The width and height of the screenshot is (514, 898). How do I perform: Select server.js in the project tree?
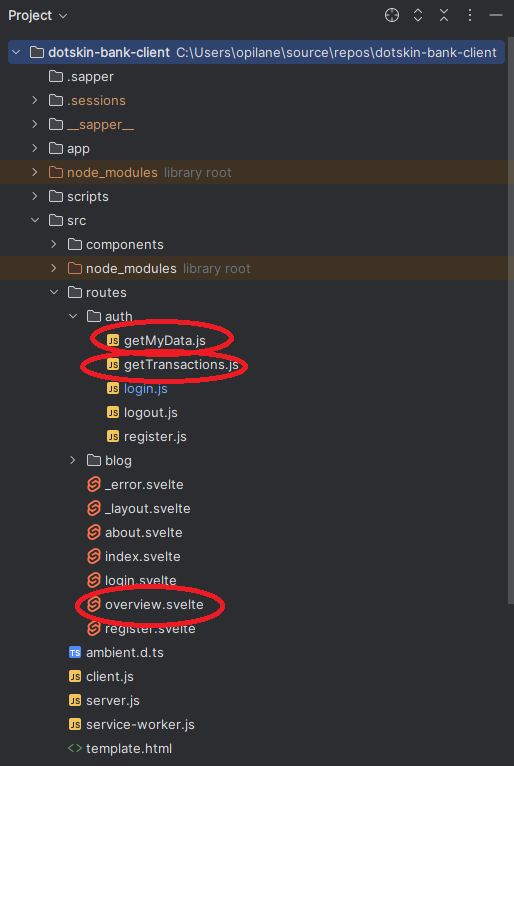tap(113, 700)
